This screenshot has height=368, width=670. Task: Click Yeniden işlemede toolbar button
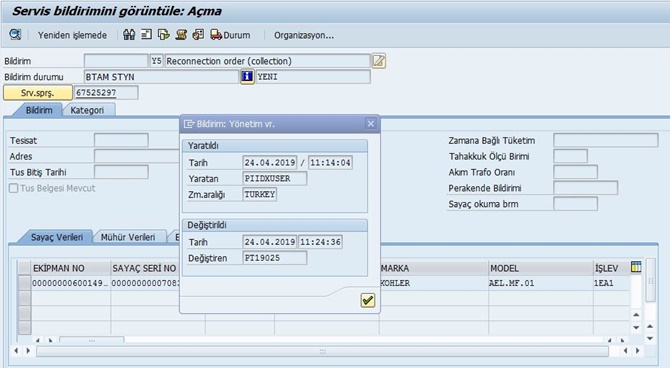[x=72, y=35]
